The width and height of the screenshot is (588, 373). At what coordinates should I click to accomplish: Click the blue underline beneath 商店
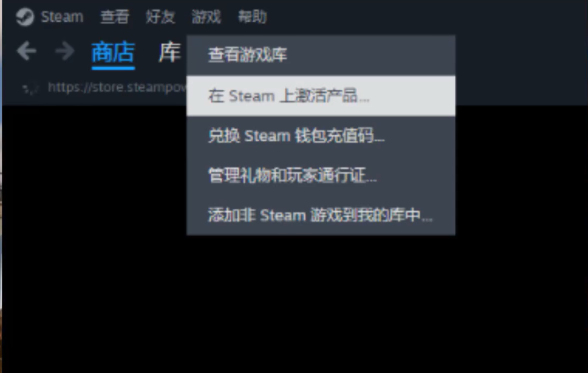[113, 68]
